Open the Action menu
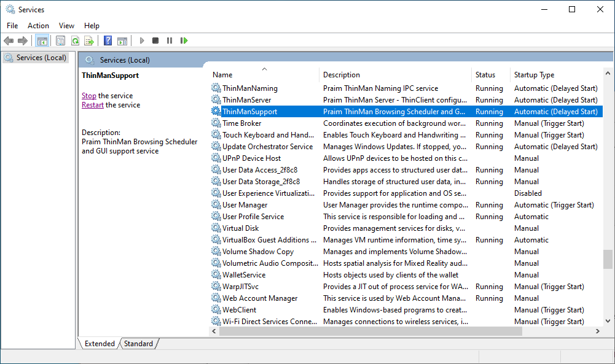615x364 pixels. point(38,25)
